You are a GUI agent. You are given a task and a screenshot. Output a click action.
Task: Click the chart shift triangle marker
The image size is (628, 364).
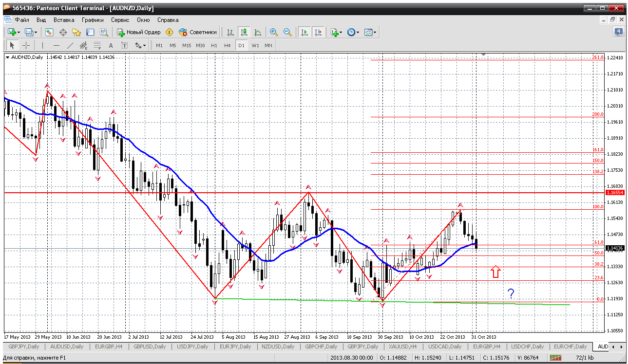pyautogui.click(x=483, y=55)
